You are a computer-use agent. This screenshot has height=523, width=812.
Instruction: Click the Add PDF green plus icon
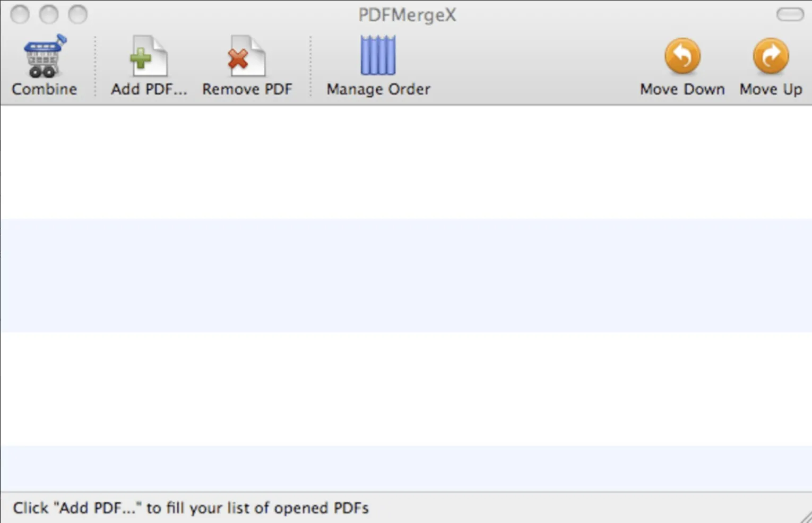[x=148, y=56]
